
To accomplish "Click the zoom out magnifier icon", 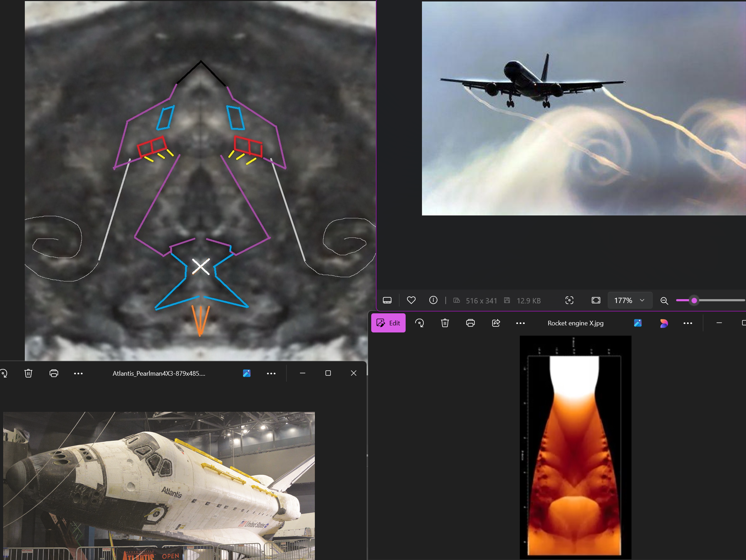I will (x=664, y=301).
